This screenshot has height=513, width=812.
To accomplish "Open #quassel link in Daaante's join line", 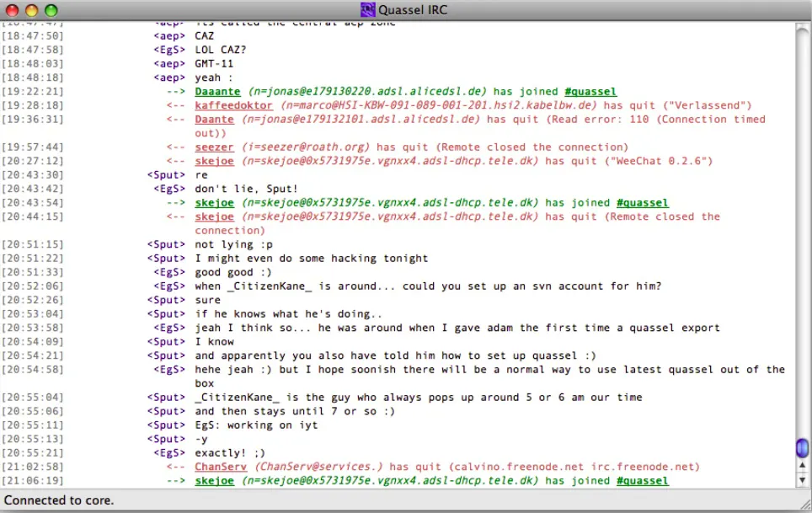I will coord(590,92).
